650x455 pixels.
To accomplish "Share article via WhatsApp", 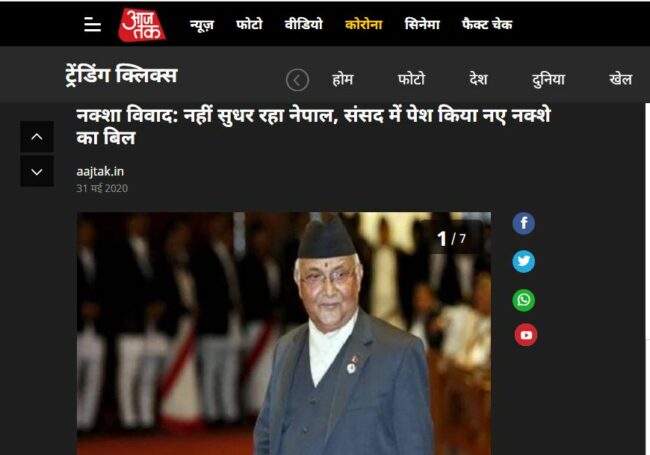I will (524, 300).
